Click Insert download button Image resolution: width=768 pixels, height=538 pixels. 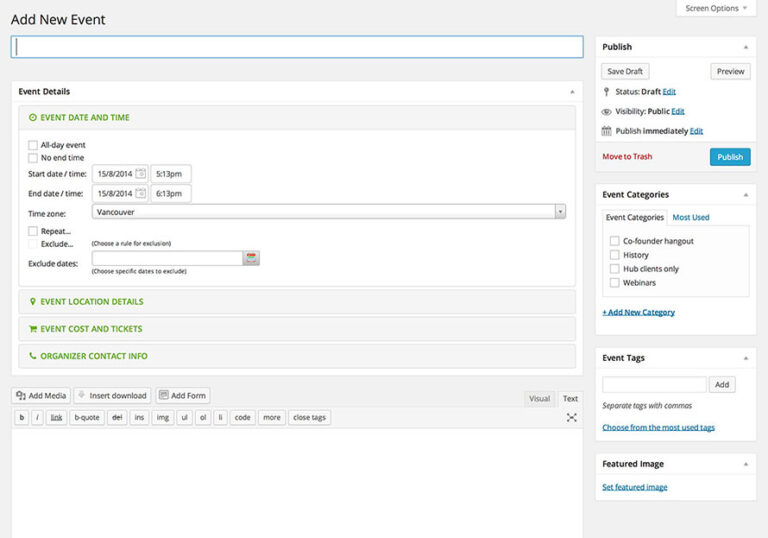pos(113,396)
